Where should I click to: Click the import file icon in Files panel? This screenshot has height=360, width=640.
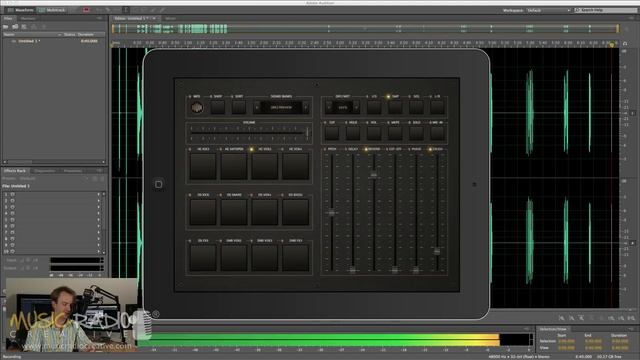click(15, 27)
